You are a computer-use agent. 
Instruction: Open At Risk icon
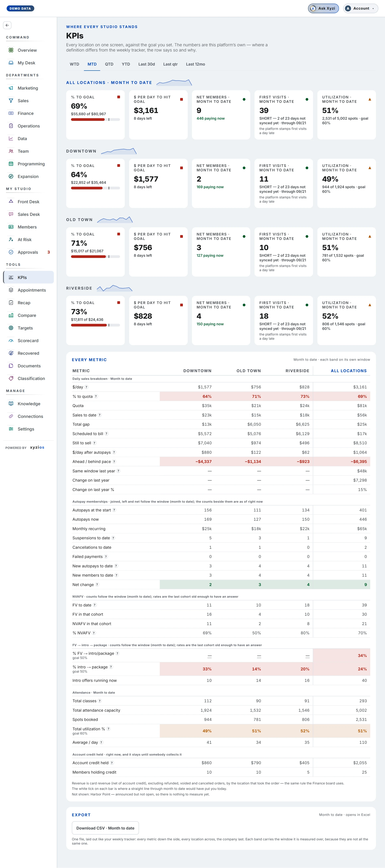[x=11, y=239]
